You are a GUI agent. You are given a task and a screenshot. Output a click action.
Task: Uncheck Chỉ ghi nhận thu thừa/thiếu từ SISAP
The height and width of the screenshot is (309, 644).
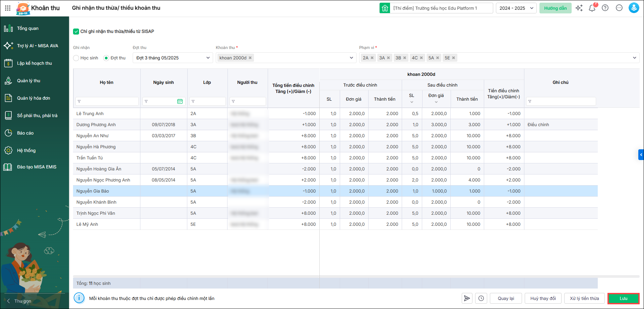click(x=76, y=32)
